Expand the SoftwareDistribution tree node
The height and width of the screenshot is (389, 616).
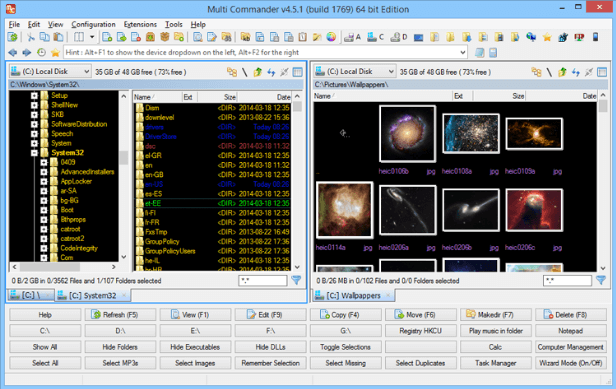point(34,124)
